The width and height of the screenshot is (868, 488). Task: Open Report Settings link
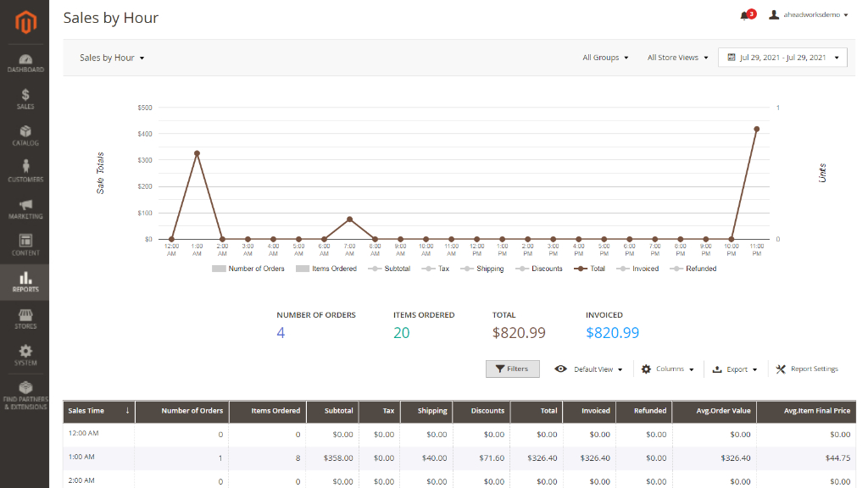(807, 369)
